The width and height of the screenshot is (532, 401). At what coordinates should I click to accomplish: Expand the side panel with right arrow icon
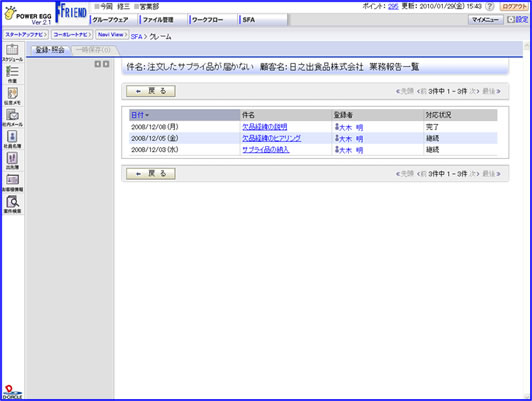click(106, 64)
